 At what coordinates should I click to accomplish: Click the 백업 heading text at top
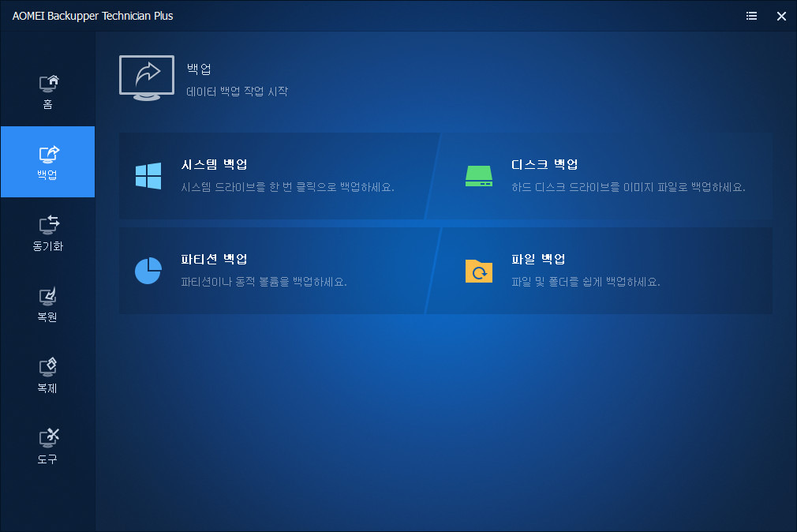(199, 69)
